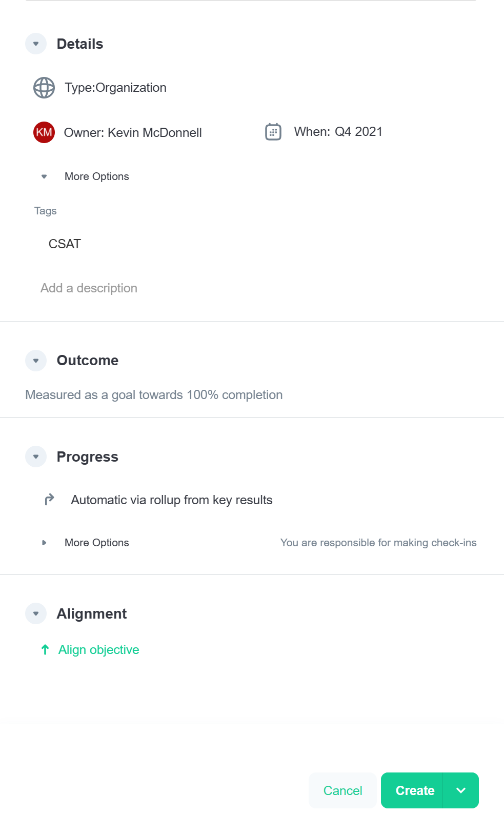Viewport: 504px width, 833px height.
Task: Open the Create button dropdown arrow
Action: 460,790
